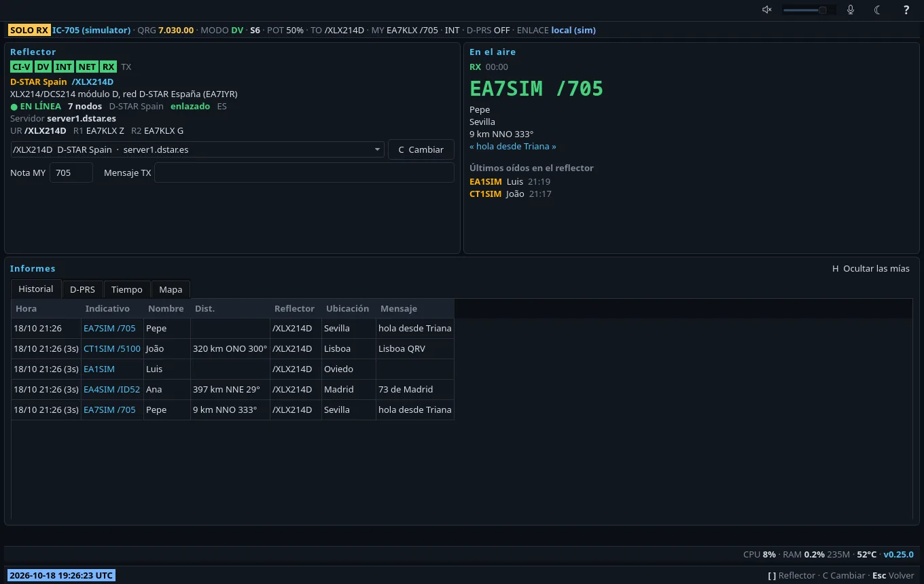Screen dimensions: 924x584
Task: Open the Mapa tab
Action: (171, 289)
